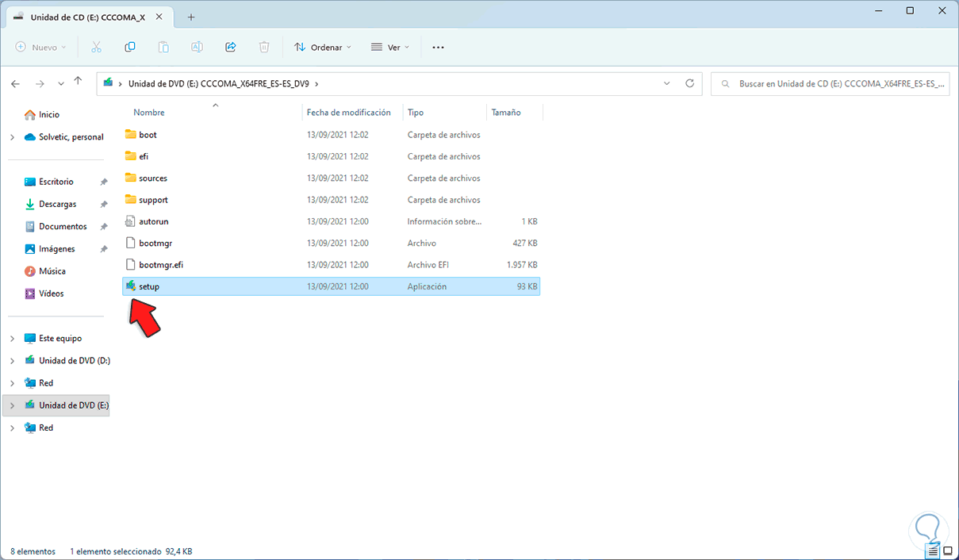Open Descargas in the sidebar

pyautogui.click(x=57, y=205)
